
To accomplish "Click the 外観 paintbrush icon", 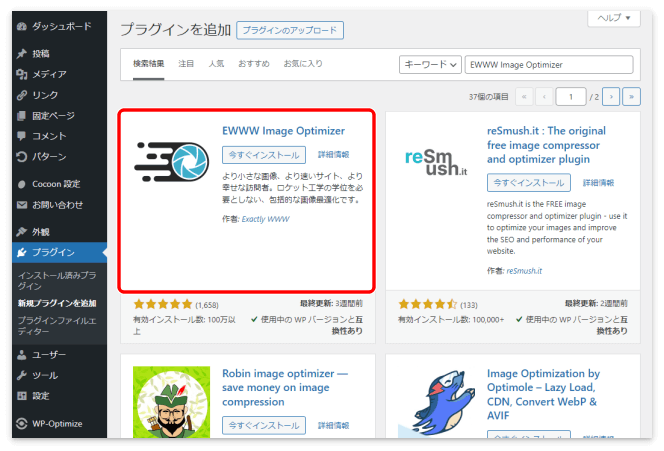I will [x=22, y=232].
